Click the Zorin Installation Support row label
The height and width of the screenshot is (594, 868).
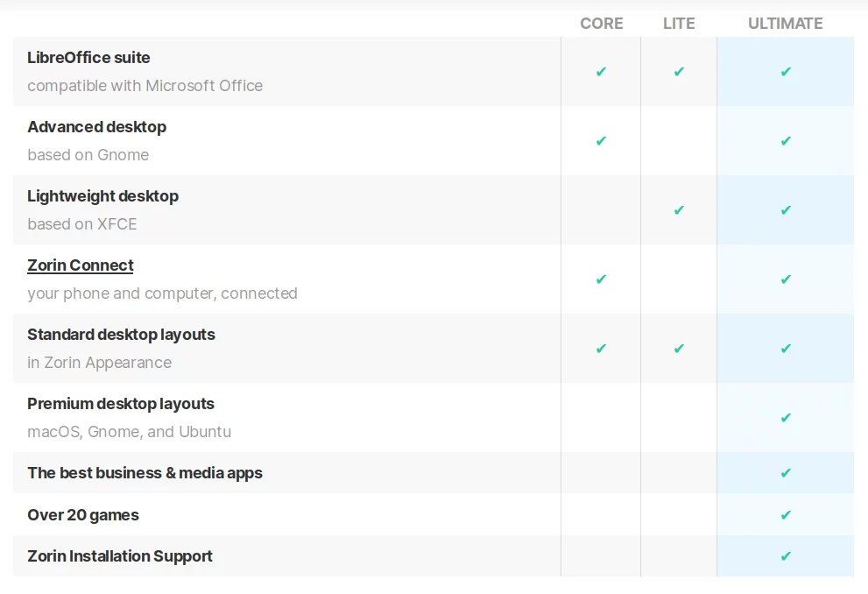120,556
